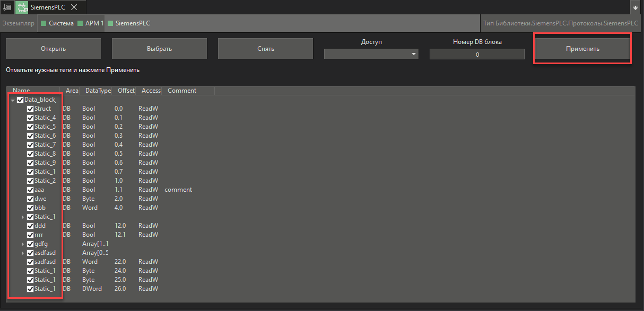
Task: Select Система in the breadcrumb bar
Action: (x=61, y=23)
